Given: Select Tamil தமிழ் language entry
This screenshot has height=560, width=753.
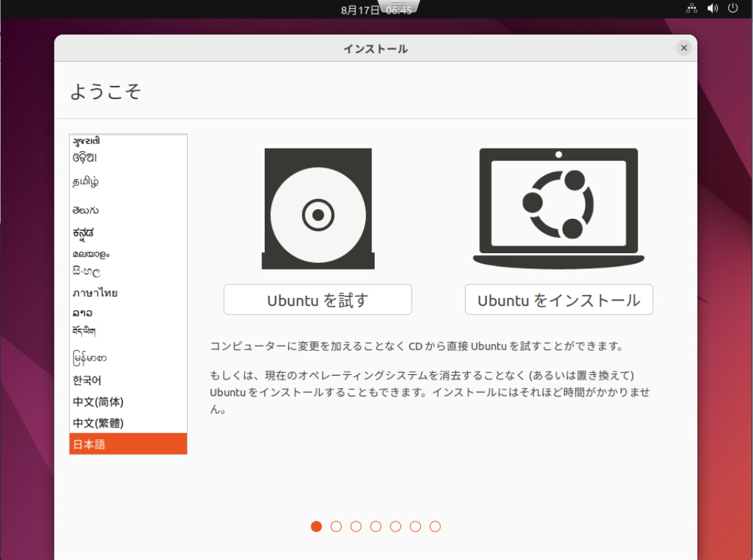Looking at the screenshot, I should tap(128, 181).
